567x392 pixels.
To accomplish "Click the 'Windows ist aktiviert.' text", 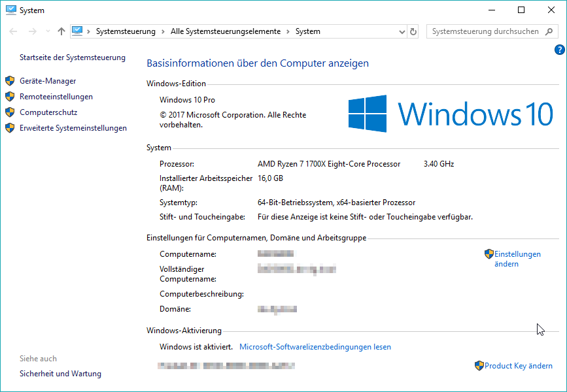I will 196,347.
